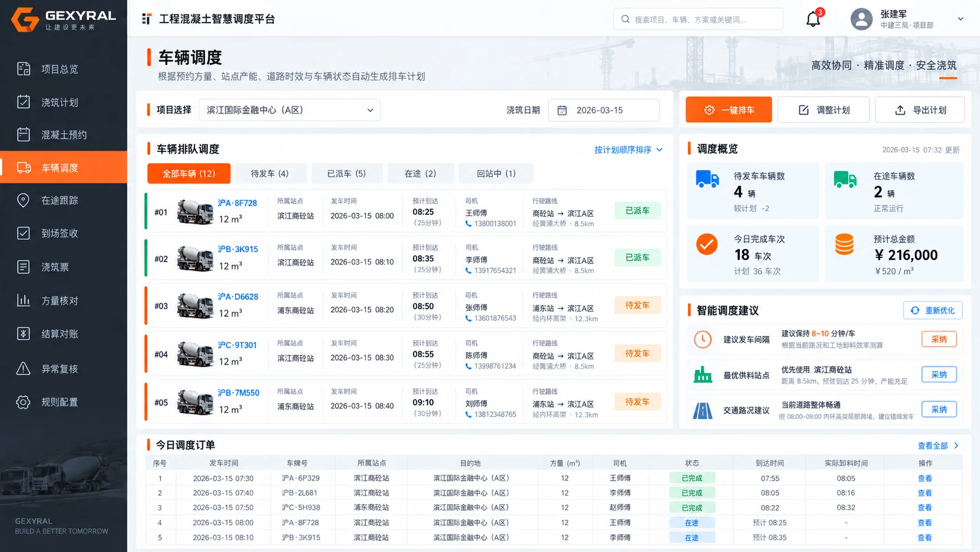Click 查看 link for order row 3
Viewport: 980px width, 552px height.
[925, 508]
